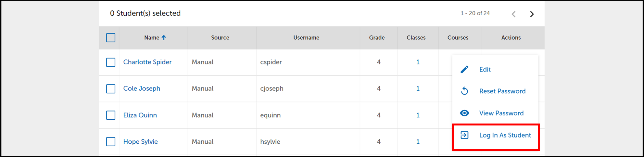Tick the checkbox beside Eliza Quinn
Image resolution: width=644 pixels, height=157 pixels.
(x=111, y=115)
